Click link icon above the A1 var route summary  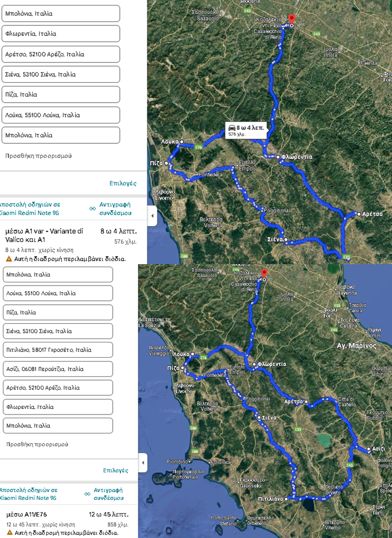(92, 208)
